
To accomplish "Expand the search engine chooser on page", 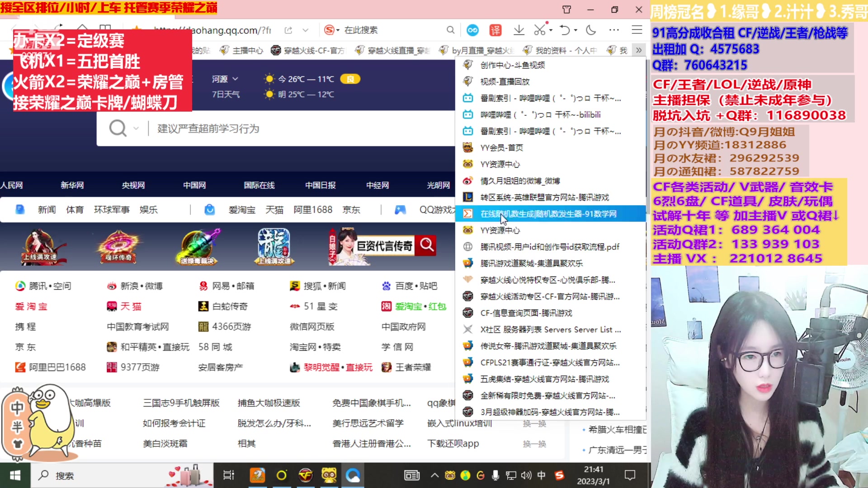I will 136,128.
